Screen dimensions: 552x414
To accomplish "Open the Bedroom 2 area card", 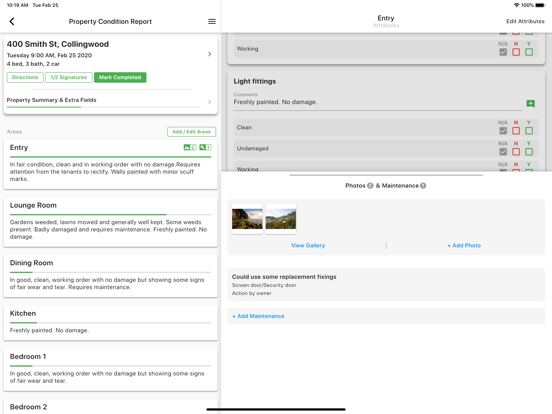I will point(111,407).
